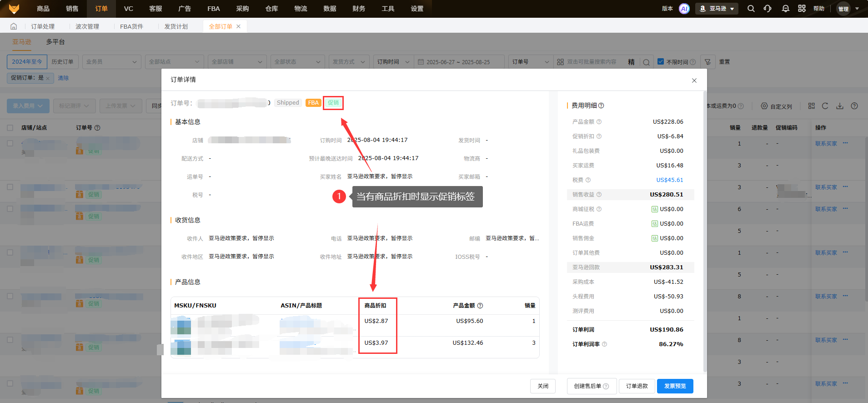This screenshot has width=868, height=403.
Task: Open the 自定义列 column settings
Action: tap(777, 106)
